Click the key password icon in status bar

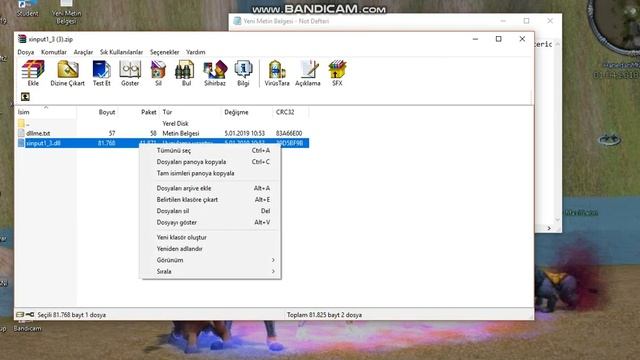pos(30,315)
